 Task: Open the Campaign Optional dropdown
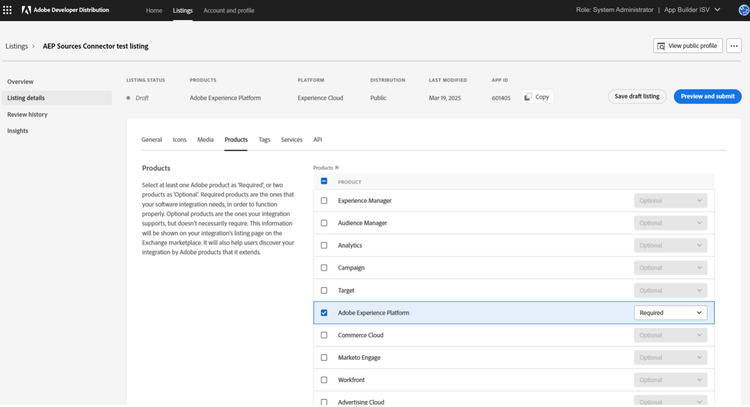(x=670, y=268)
